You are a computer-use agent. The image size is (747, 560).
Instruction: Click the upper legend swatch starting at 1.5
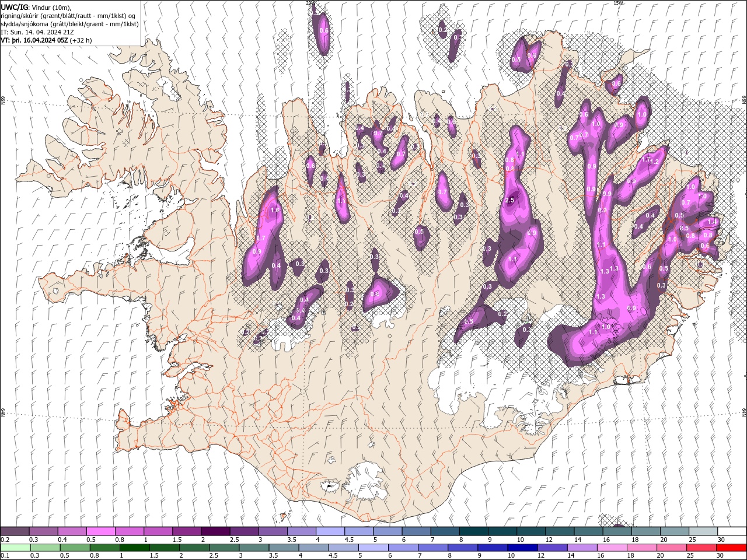coord(187,531)
